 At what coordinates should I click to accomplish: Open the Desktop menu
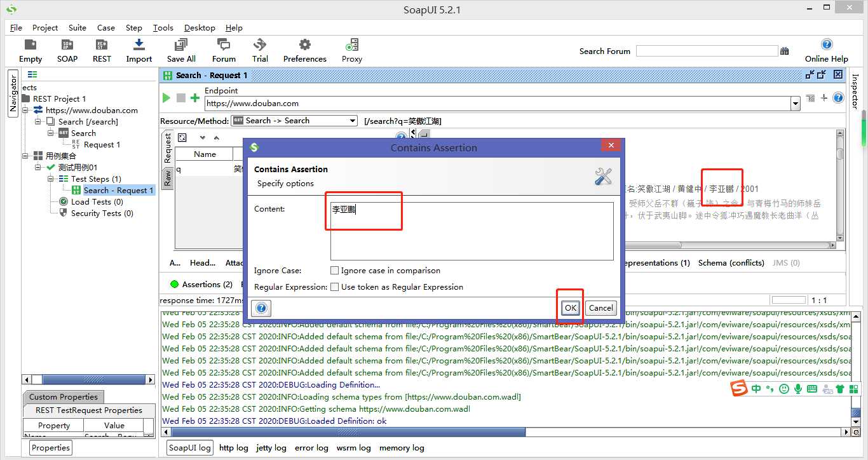point(200,27)
